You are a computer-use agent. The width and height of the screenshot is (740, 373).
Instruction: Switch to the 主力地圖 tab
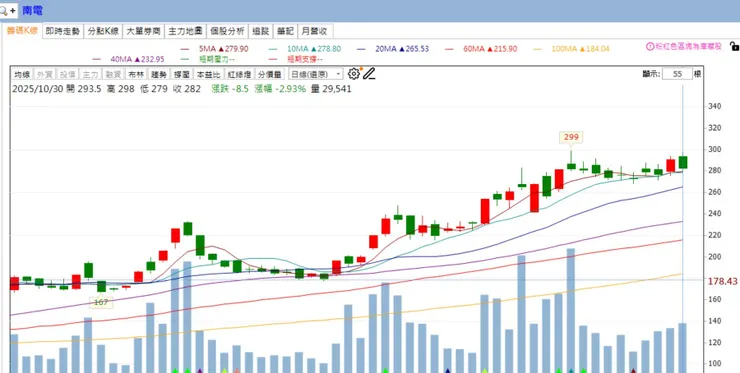pos(185,31)
